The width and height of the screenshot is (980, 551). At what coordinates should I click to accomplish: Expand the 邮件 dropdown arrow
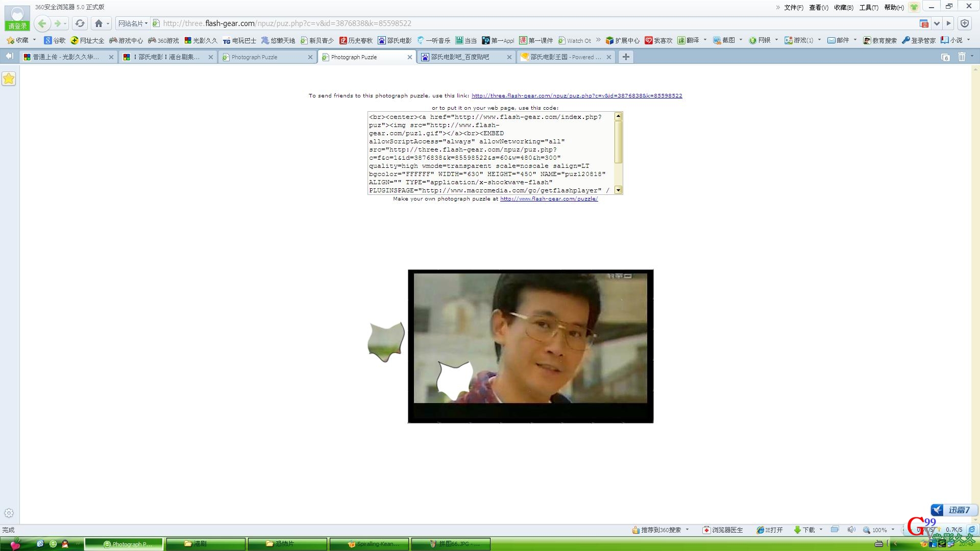tap(855, 40)
